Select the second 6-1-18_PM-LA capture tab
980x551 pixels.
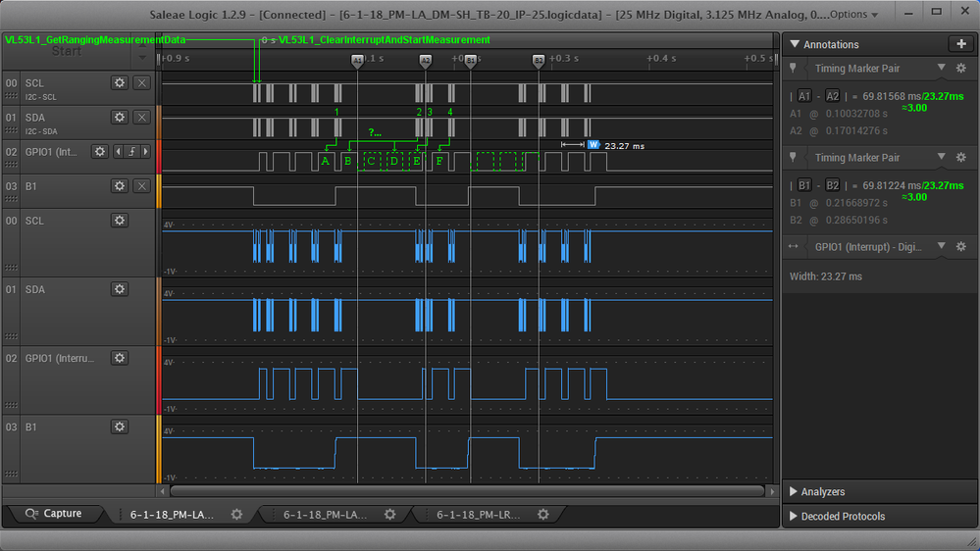tap(325, 515)
